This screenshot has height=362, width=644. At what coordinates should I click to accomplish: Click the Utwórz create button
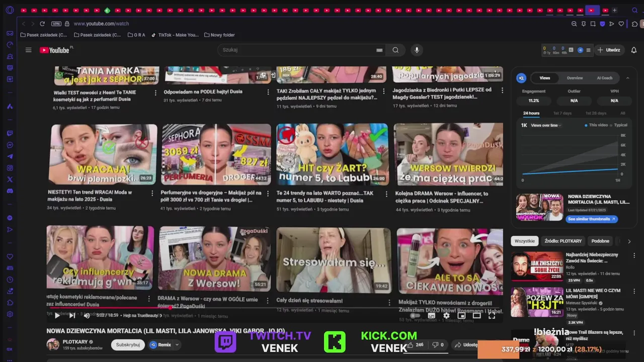(609, 50)
